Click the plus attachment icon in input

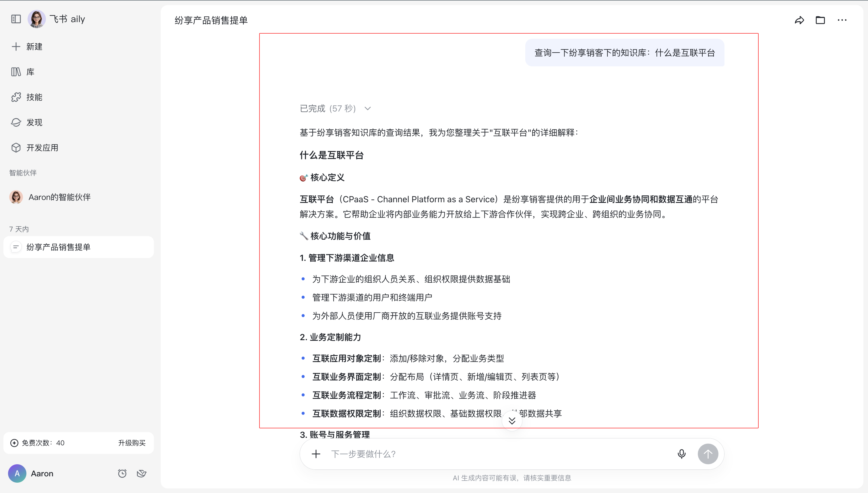pos(316,454)
